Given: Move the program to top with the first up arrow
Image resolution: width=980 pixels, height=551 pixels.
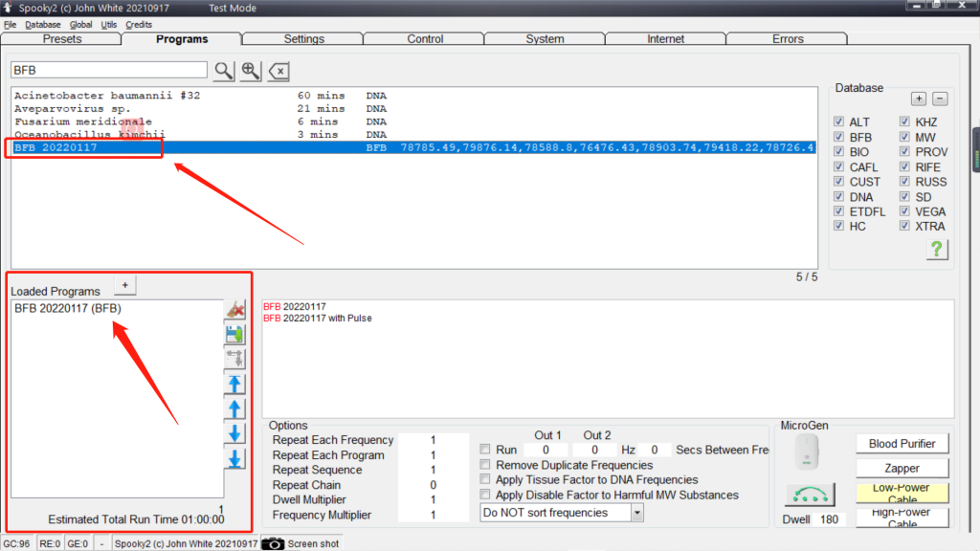Looking at the screenshot, I should [x=234, y=385].
